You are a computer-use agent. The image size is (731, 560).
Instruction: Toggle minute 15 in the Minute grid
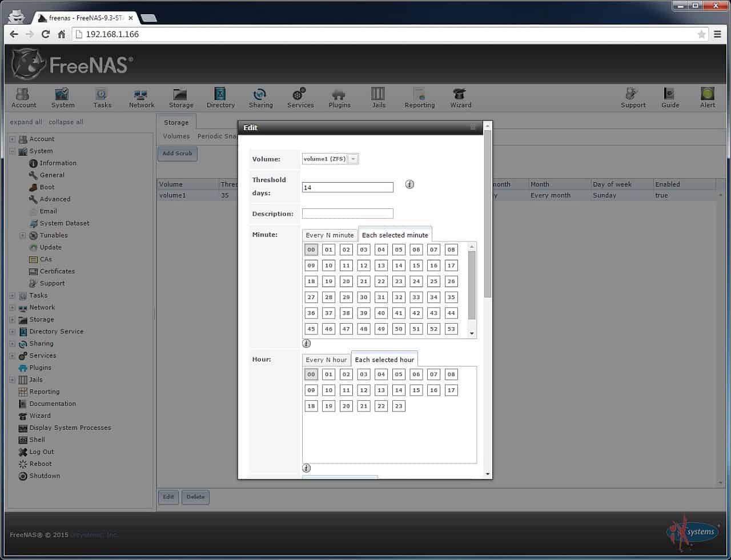pyautogui.click(x=416, y=265)
